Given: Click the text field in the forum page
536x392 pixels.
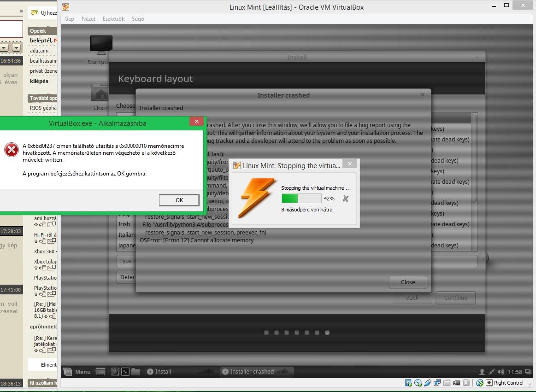Looking at the screenshot, I should pos(11,29).
